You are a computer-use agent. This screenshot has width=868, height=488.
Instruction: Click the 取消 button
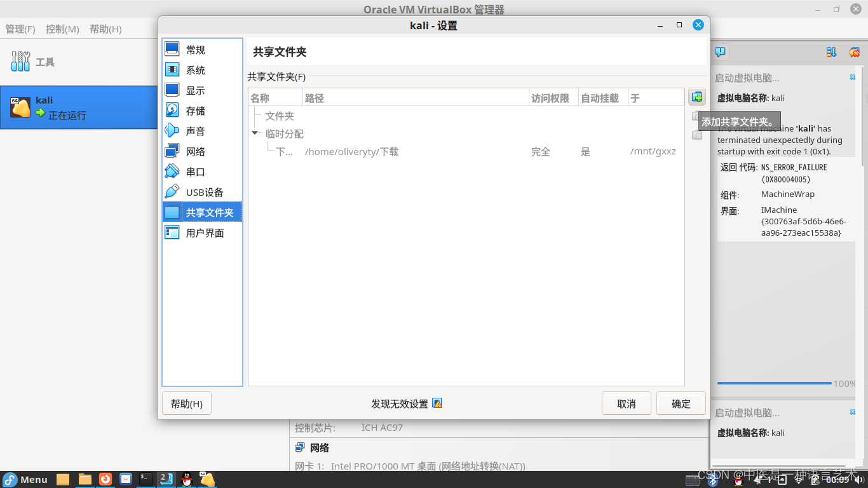627,403
